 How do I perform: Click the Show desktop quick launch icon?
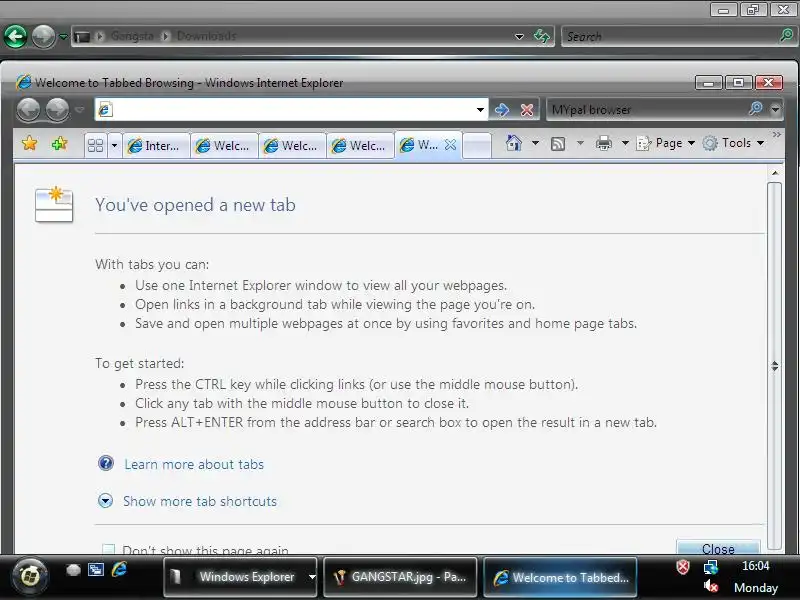point(73,570)
